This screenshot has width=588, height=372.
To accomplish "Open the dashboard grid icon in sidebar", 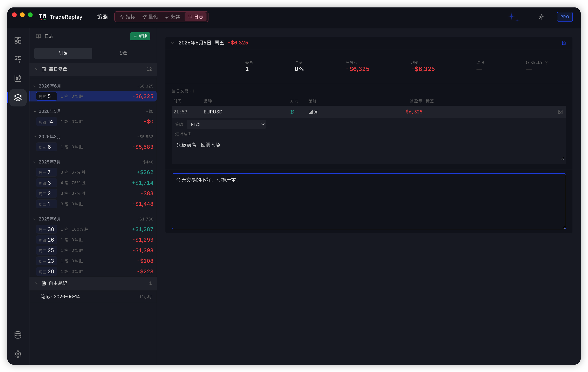I will (18, 40).
